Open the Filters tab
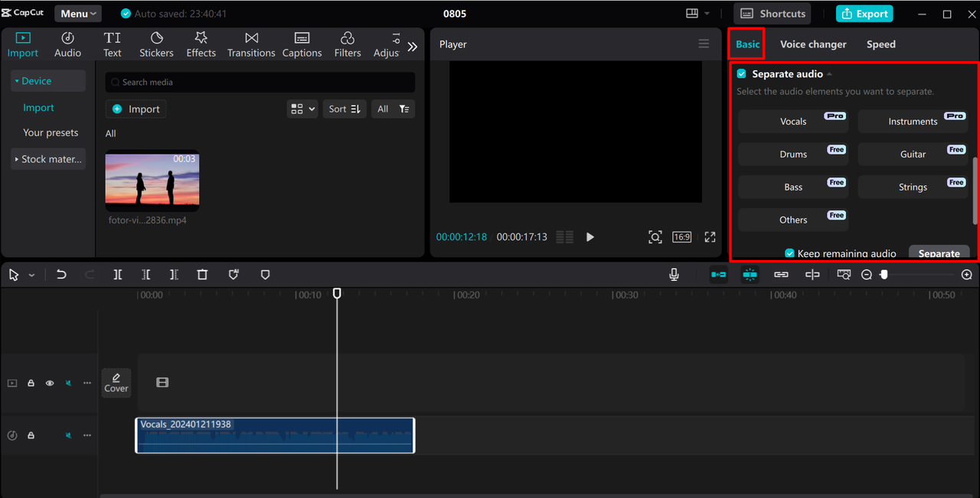980x498 pixels. [x=348, y=44]
